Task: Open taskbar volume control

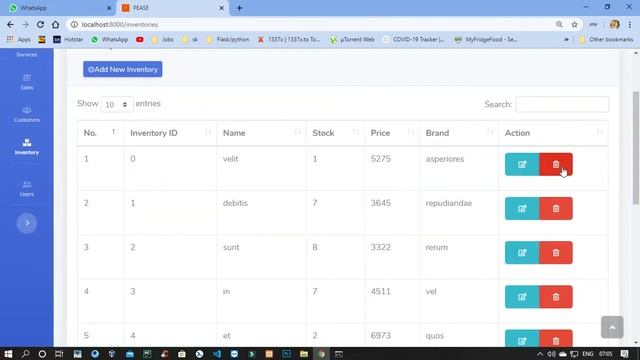Action: click(551, 354)
